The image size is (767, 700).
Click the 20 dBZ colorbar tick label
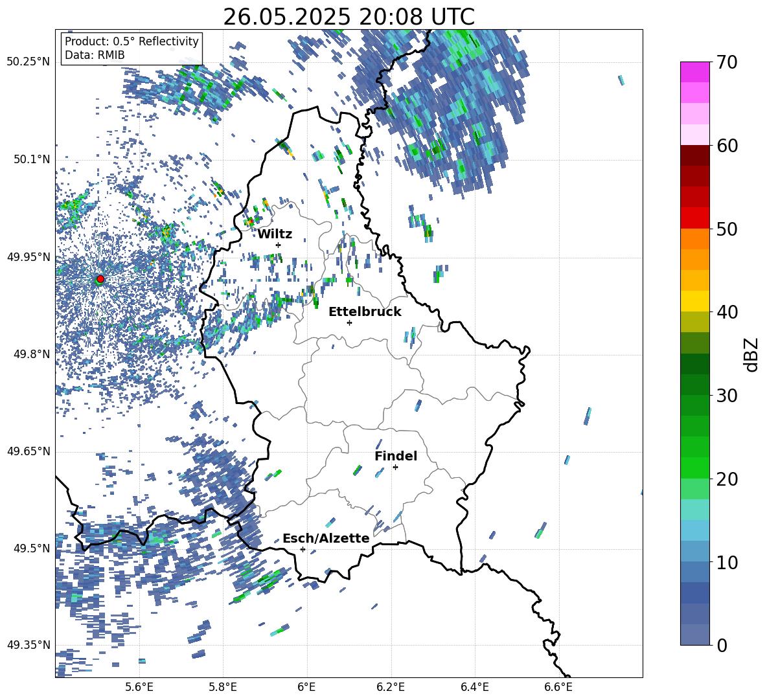click(727, 479)
